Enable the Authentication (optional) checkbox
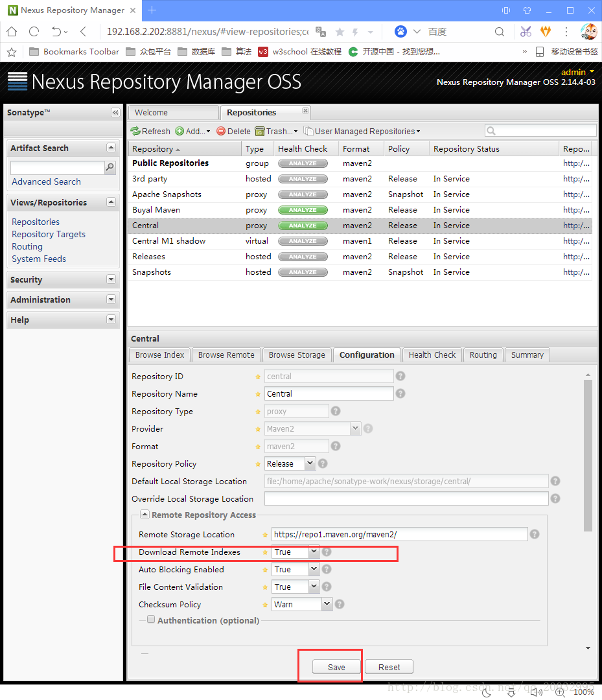This screenshot has height=700, width=602. point(151,619)
